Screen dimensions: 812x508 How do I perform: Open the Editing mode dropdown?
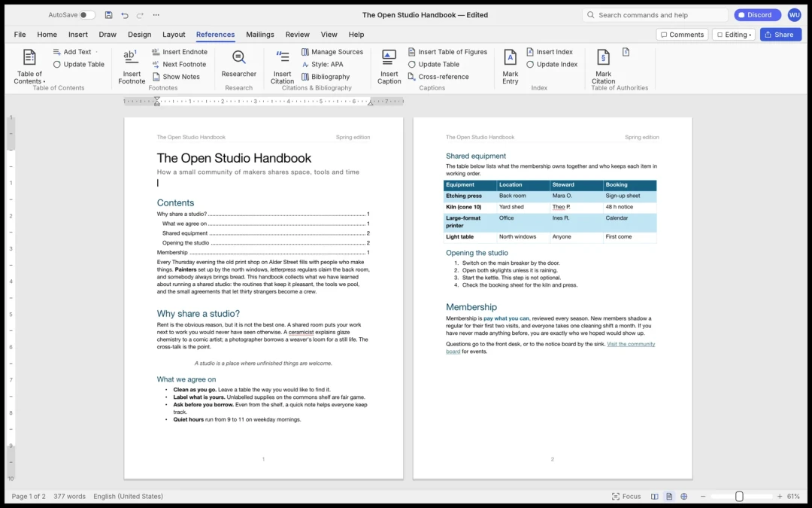point(733,35)
